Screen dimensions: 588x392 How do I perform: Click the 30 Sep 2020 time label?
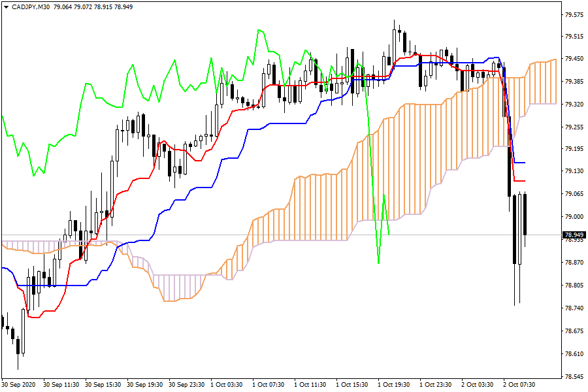click(x=18, y=385)
